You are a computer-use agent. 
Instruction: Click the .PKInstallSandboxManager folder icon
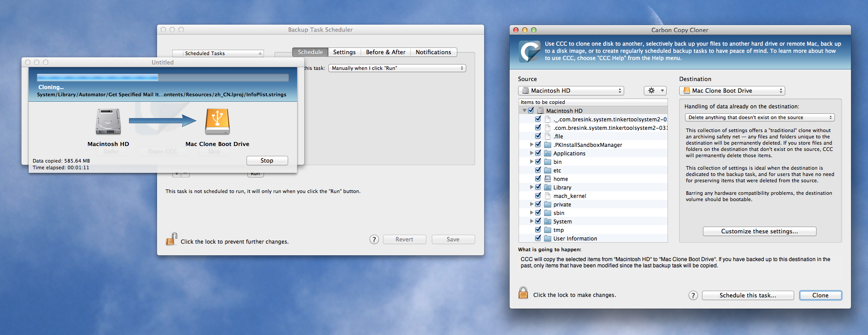coord(548,145)
